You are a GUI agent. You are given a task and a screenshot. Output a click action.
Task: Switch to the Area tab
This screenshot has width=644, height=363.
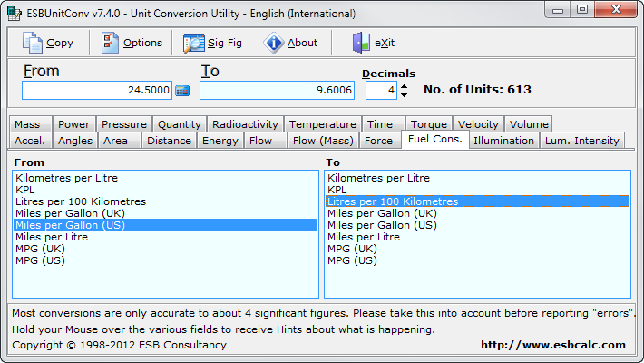(x=120, y=141)
